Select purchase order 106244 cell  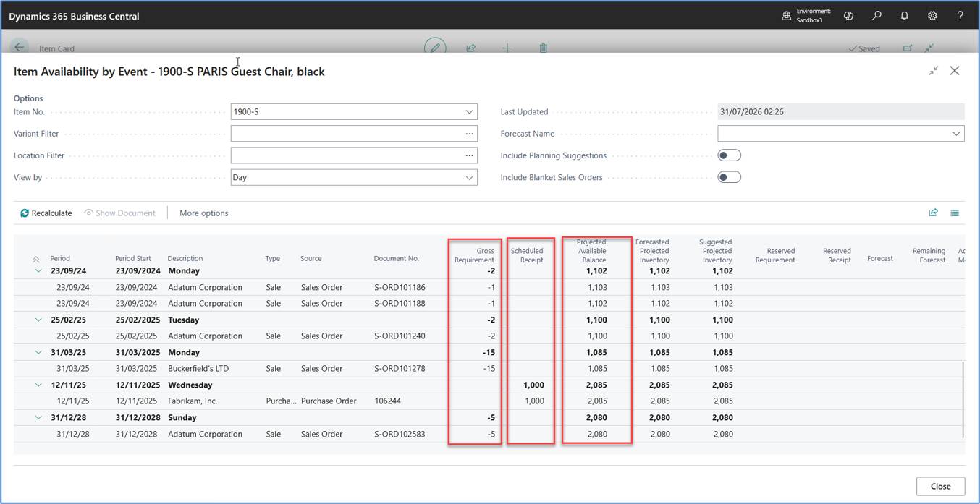click(387, 401)
